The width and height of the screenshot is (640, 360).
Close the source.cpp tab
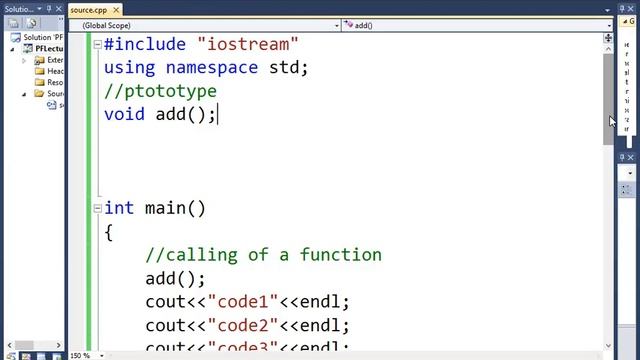tap(116, 10)
